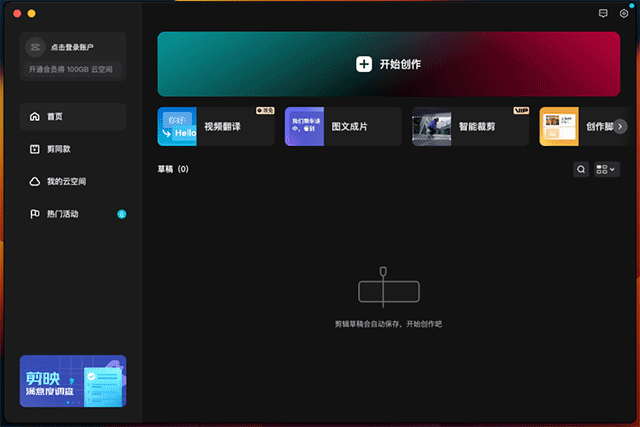Open the 视频翻译 feature card
The width and height of the screenshot is (640, 427).
[215, 127]
